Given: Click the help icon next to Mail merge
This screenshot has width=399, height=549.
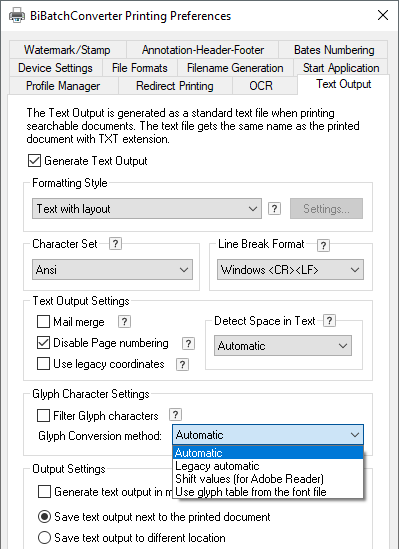Looking at the screenshot, I should coord(124,321).
